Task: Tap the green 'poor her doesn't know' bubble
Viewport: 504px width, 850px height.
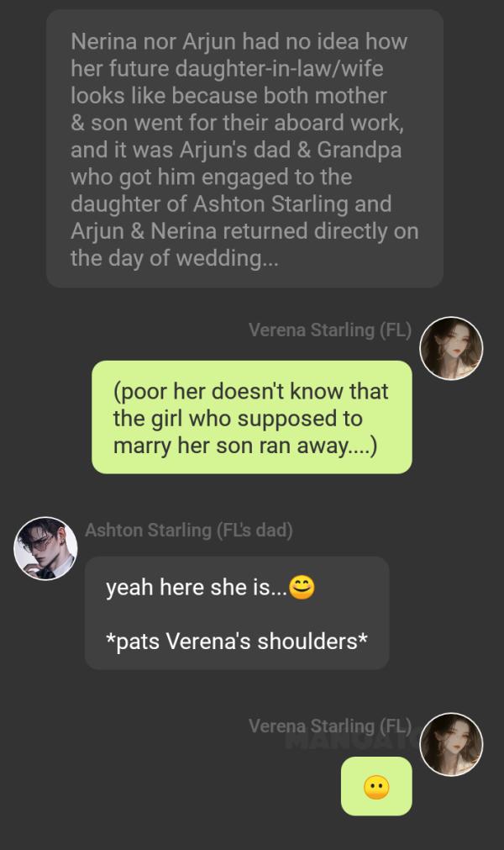Action: tap(252, 417)
